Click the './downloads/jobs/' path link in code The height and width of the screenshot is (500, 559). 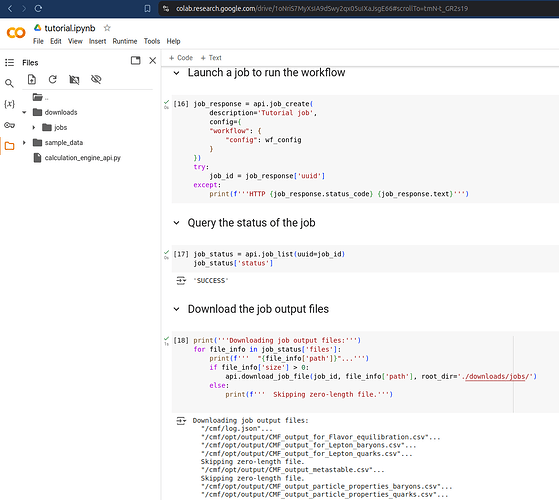(x=495, y=377)
